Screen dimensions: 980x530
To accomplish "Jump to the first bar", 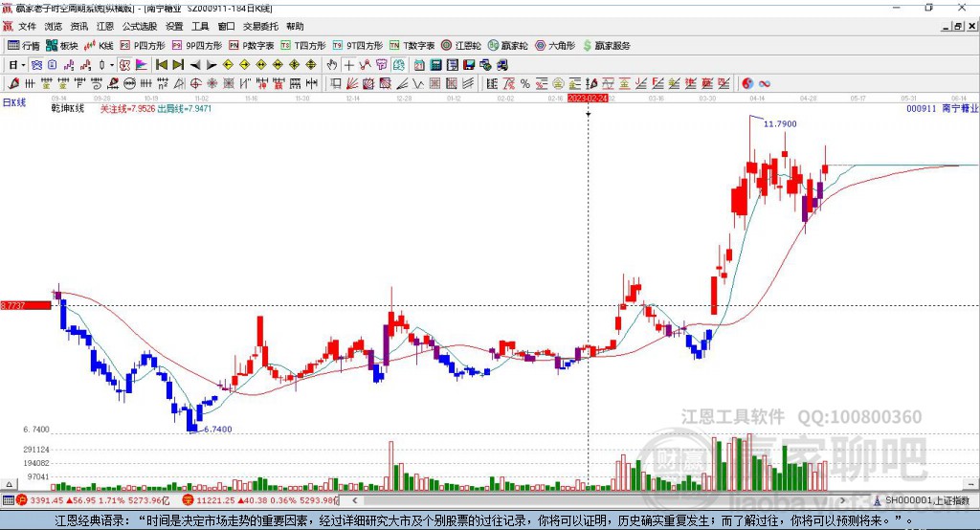I will pos(161,65).
